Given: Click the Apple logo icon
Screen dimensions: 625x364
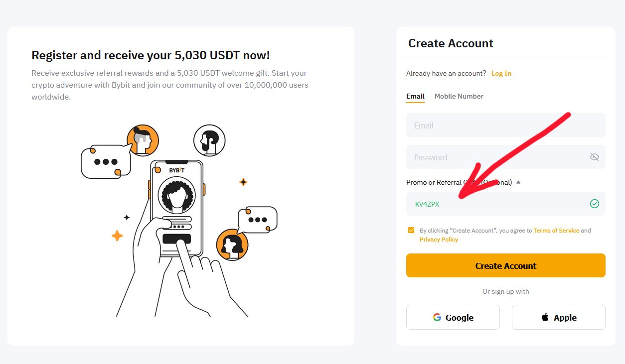Looking at the screenshot, I should [x=545, y=317].
